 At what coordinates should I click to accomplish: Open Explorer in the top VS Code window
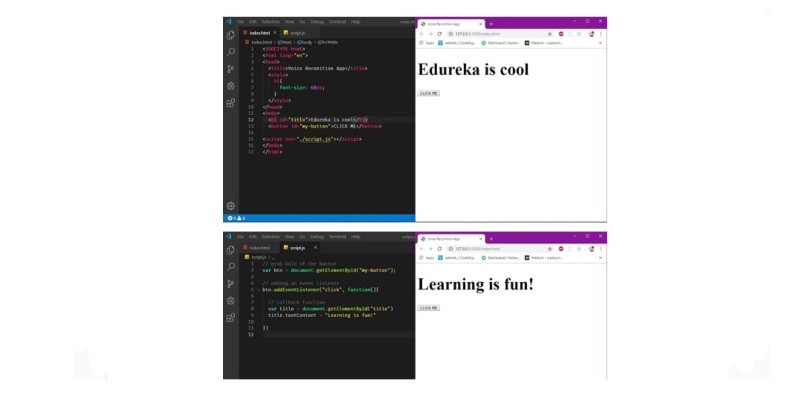click(x=231, y=35)
